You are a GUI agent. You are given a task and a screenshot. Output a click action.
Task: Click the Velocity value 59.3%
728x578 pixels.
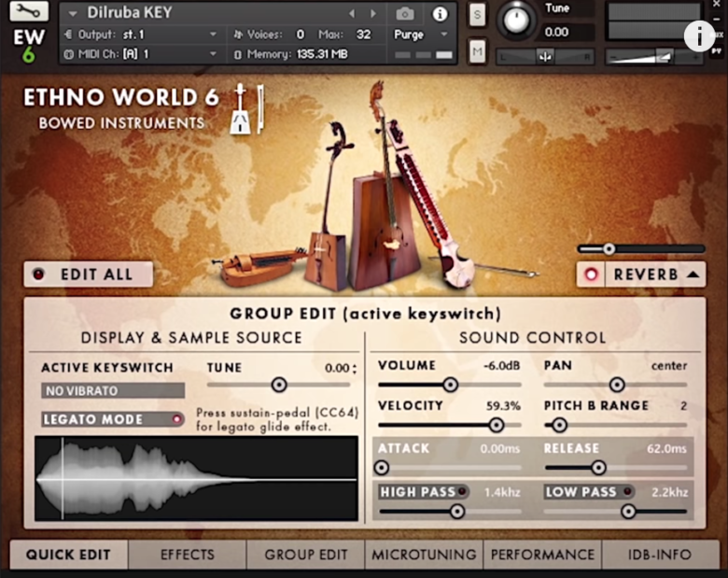[x=503, y=406]
